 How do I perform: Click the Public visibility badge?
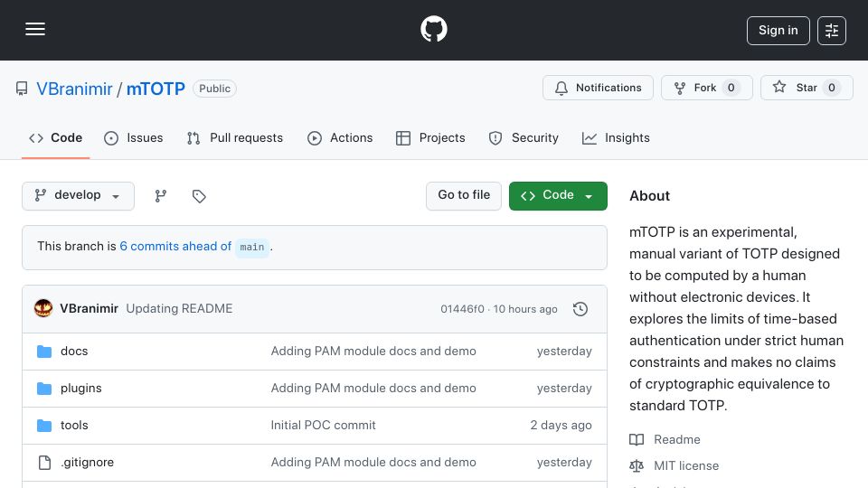[215, 89]
